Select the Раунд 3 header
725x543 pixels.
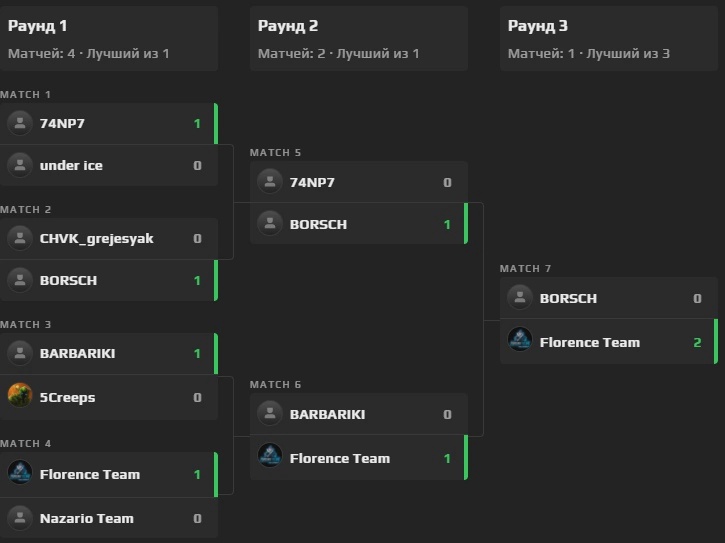[538, 26]
